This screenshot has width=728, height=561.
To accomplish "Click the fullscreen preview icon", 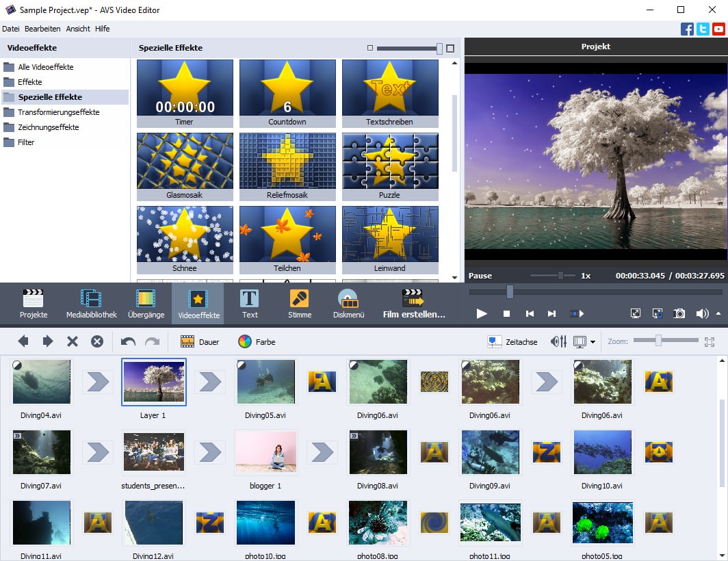I will [635, 313].
